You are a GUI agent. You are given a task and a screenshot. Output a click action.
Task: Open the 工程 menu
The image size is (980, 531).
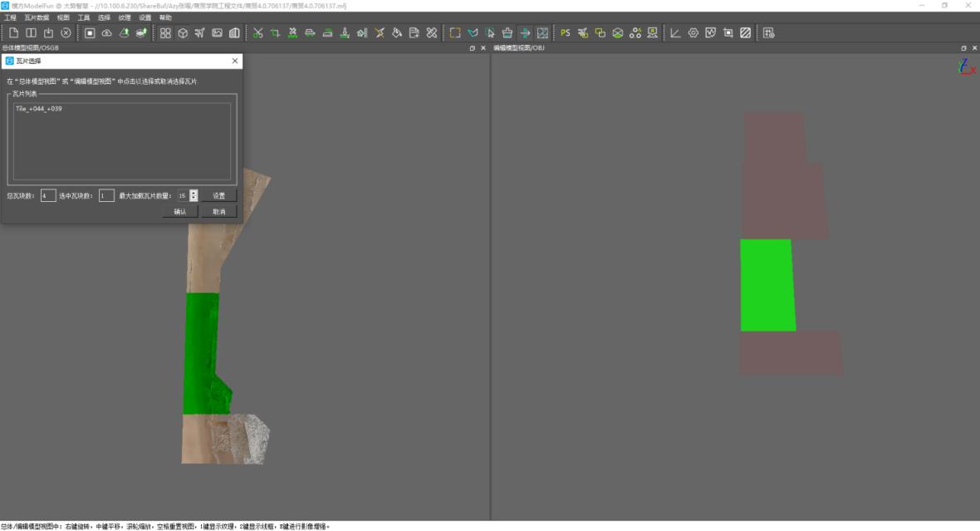11,17
